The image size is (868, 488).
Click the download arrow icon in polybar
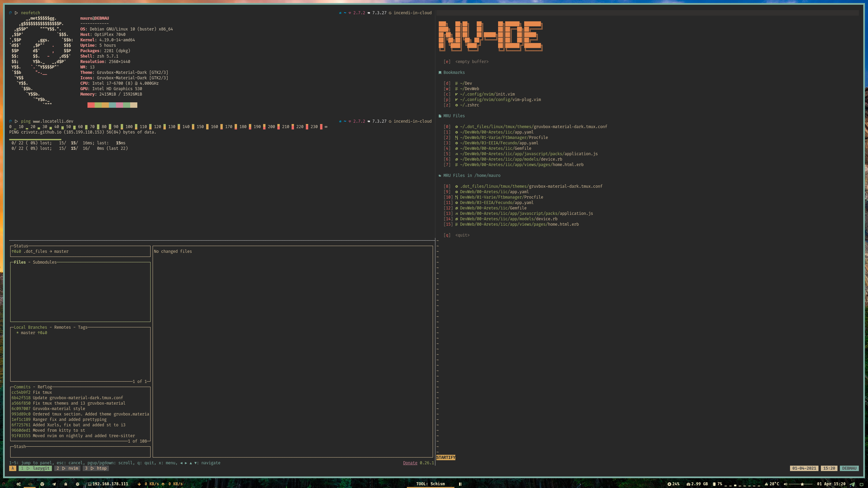point(139,484)
